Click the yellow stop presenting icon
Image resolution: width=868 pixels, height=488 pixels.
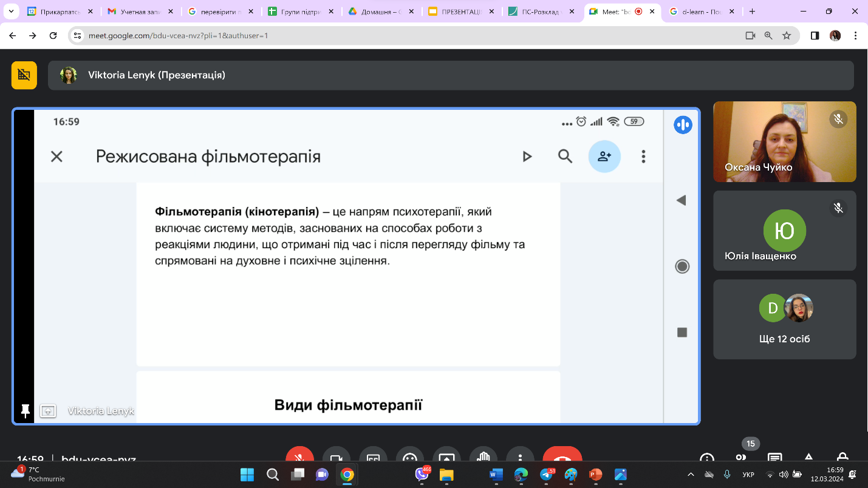click(24, 75)
